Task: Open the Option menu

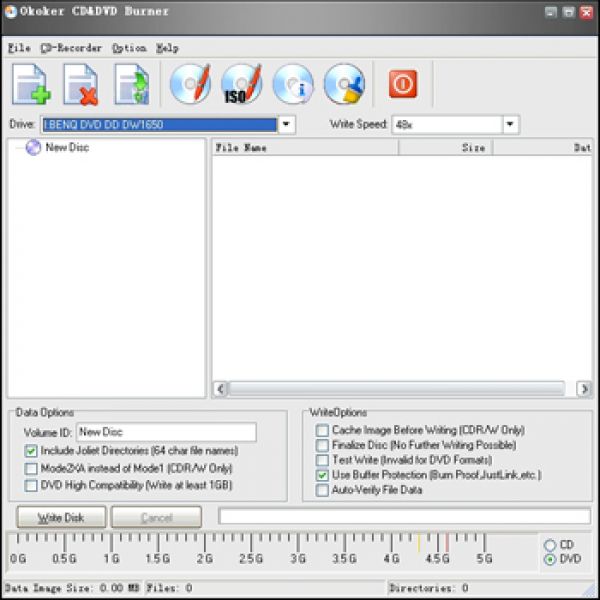Action: click(x=129, y=48)
